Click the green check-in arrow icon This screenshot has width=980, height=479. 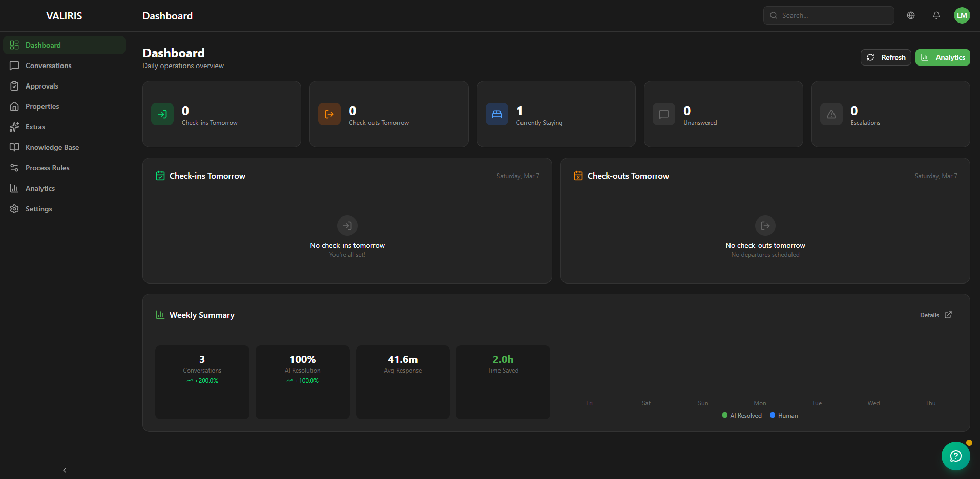point(162,114)
